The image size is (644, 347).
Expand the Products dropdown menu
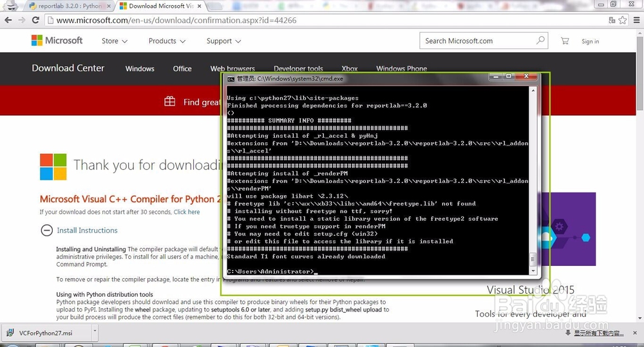coord(167,41)
